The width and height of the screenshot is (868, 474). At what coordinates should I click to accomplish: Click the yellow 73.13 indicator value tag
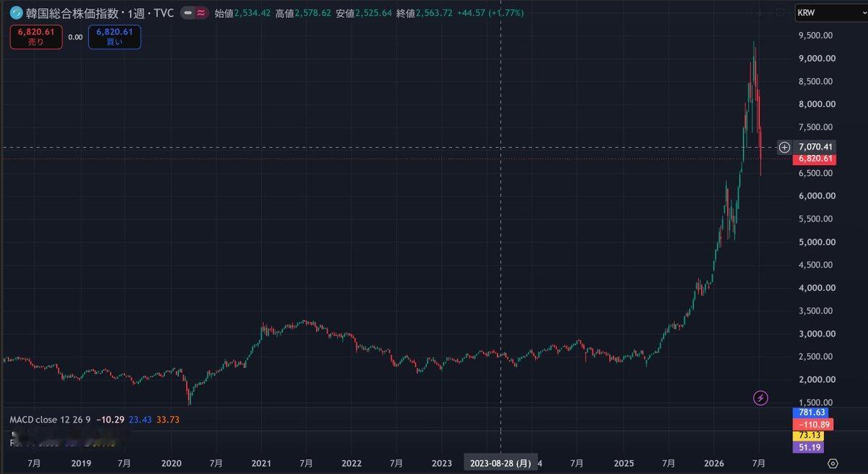pos(809,436)
